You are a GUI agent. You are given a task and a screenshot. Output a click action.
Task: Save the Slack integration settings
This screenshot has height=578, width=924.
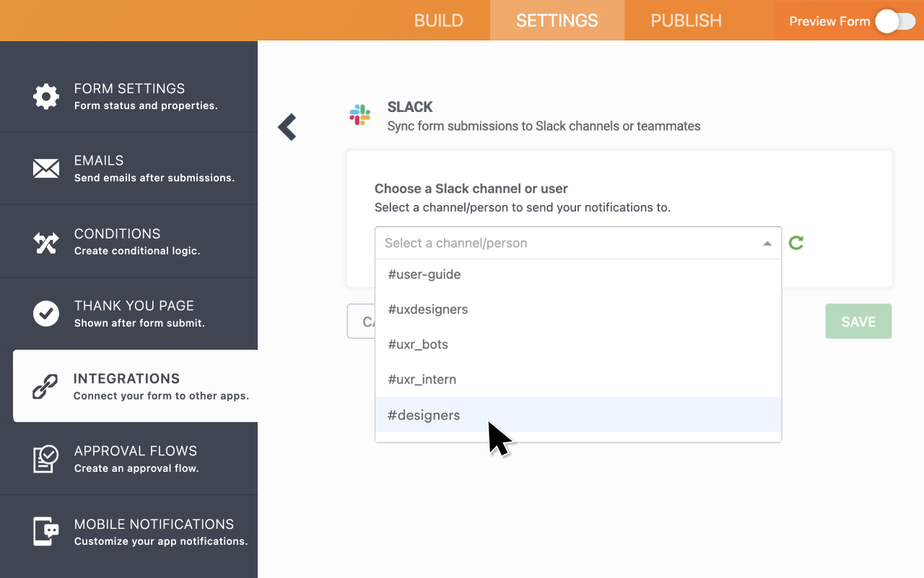[858, 321]
